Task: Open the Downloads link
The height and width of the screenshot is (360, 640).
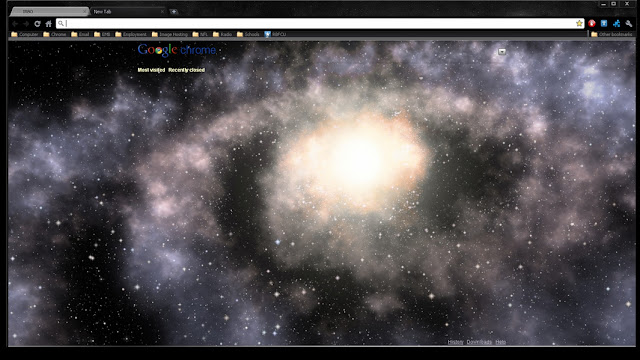Action: (479, 342)
